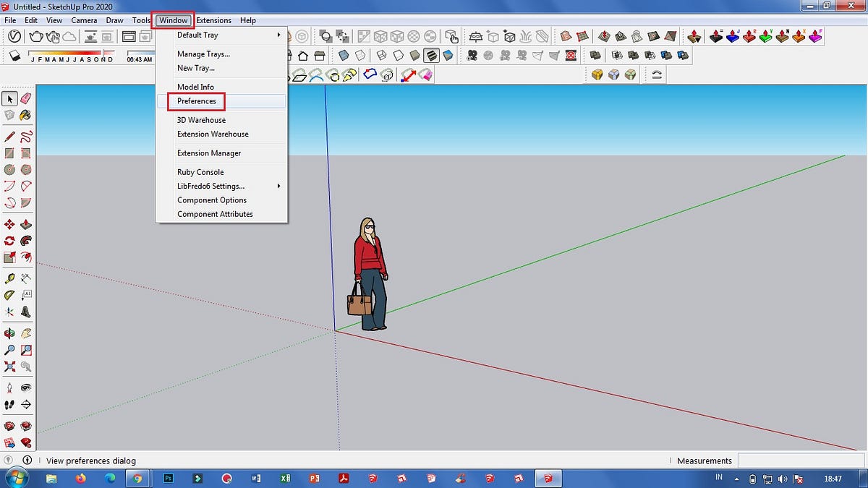The width and height of the screenshot is (868, 488).
Task: Pick the Rectangle drawing tool
Action: tap(9, 153)
